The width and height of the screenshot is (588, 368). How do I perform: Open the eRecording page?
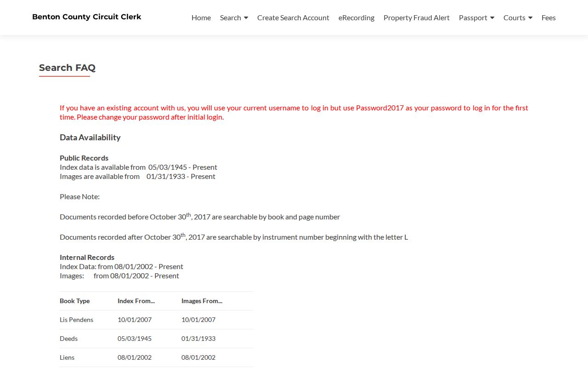356,17
